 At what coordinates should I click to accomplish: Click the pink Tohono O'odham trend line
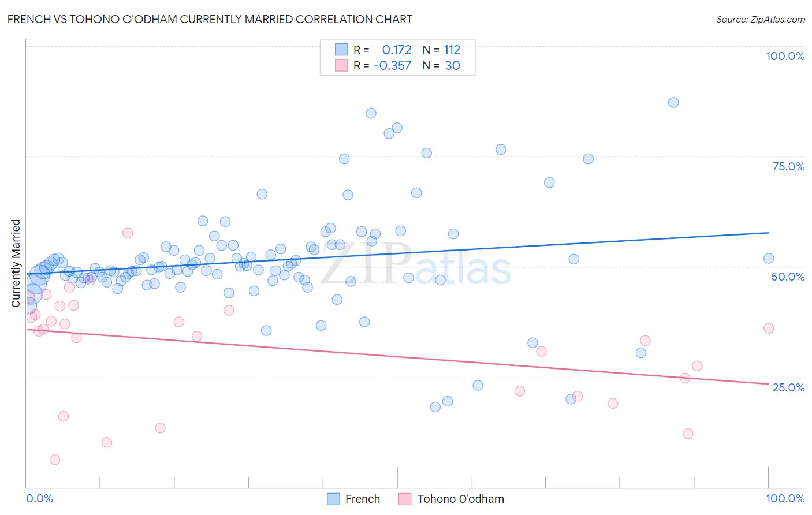[x=397, y=356]
